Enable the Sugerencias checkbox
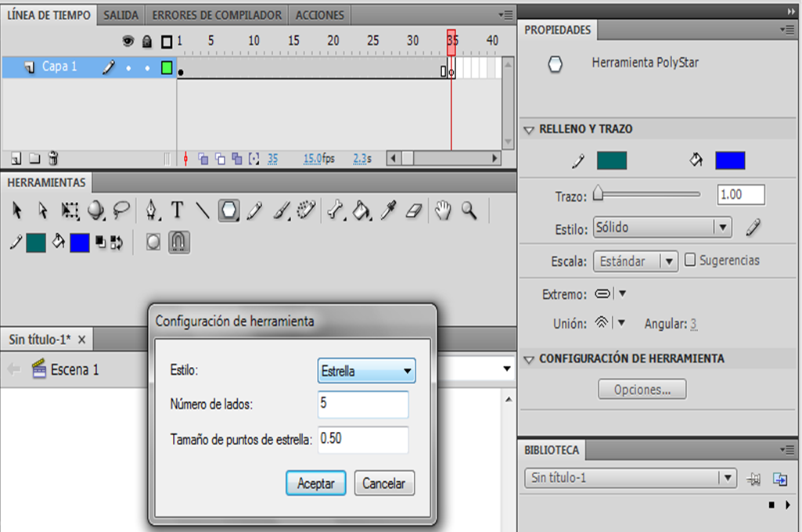This screenshot has height=532, width=802. 690,261
